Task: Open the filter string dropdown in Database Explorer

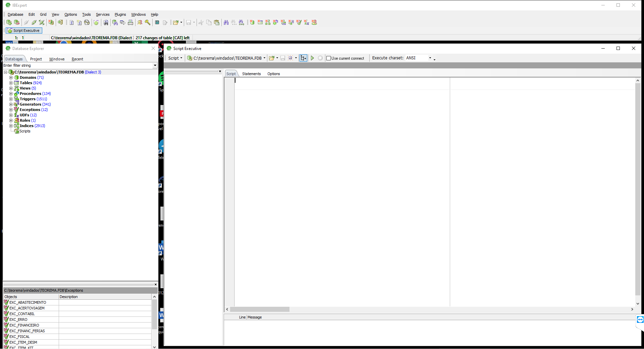Action: [155, 65]
